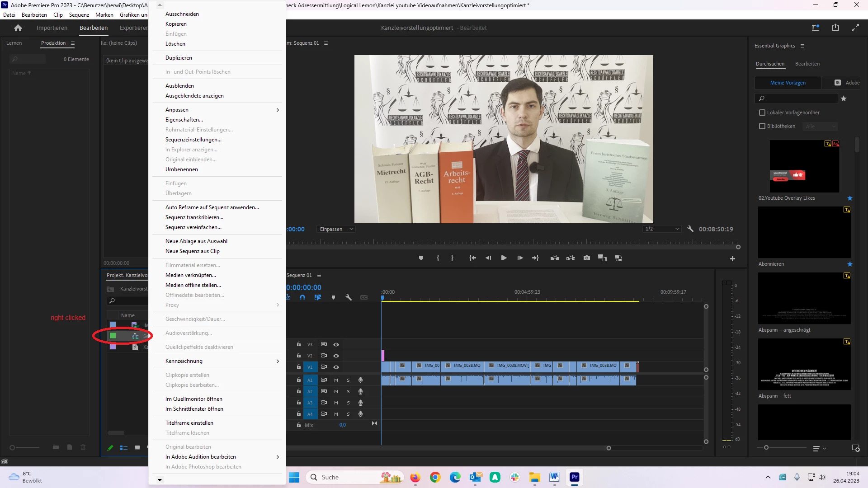
Task: Select Sequenzeinstellungen... from context menu
Action: 193,140
